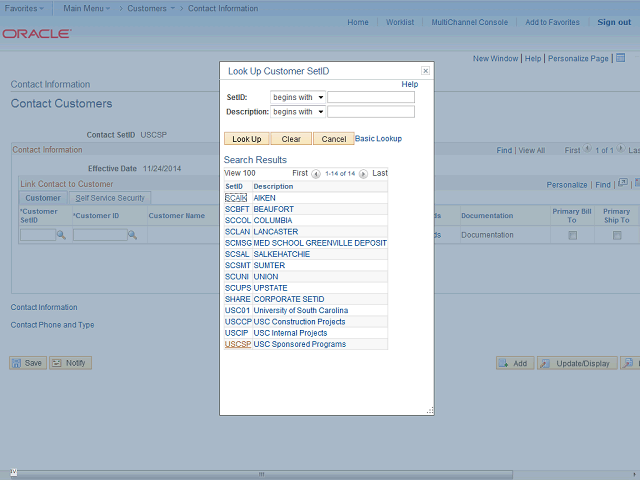
Task: Click Add to Favorites link
Action: tap(552, 22)
